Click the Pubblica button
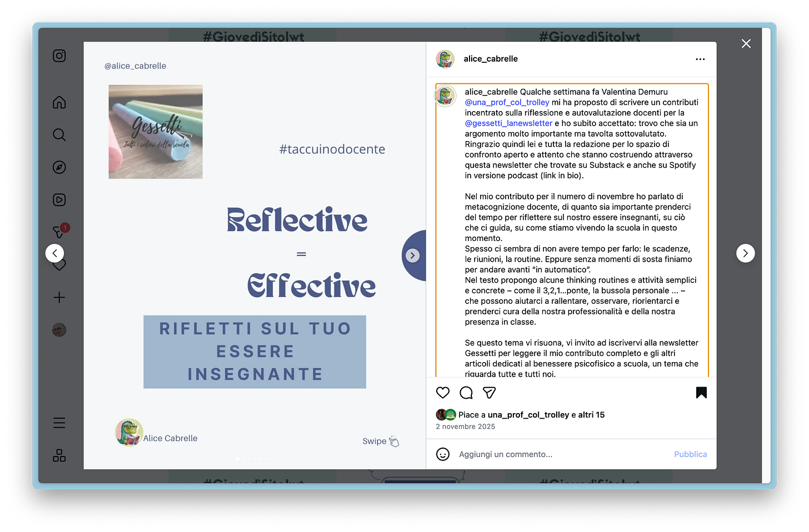This screenshot has height=532, width=809. (x=690, y=454)
